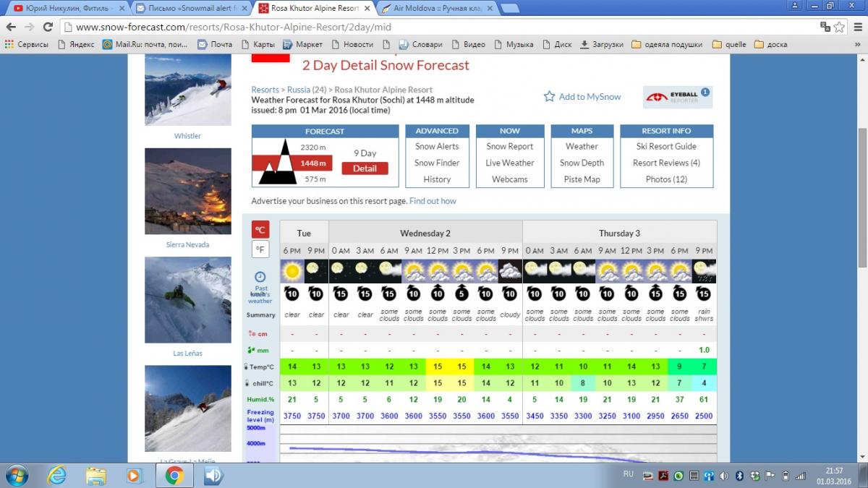Open the Webcams link
The width and height of the screenshot is (868, 488).
coord(510,179)
